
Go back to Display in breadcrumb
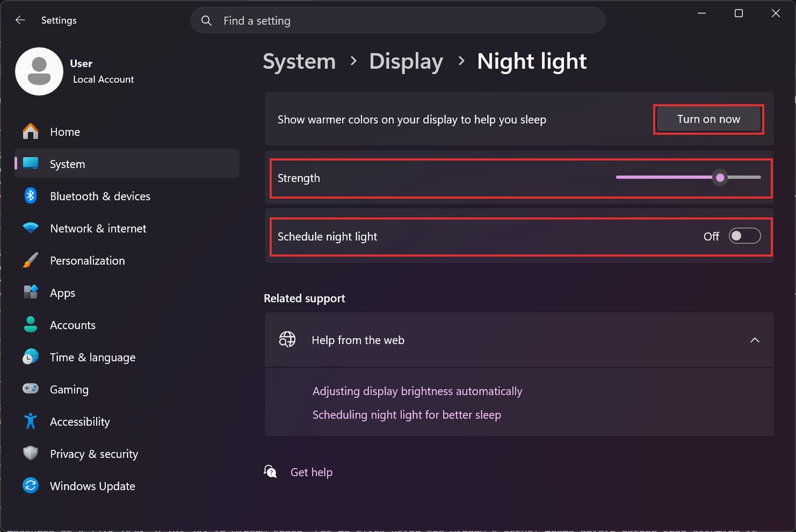(x=406, y=61)
